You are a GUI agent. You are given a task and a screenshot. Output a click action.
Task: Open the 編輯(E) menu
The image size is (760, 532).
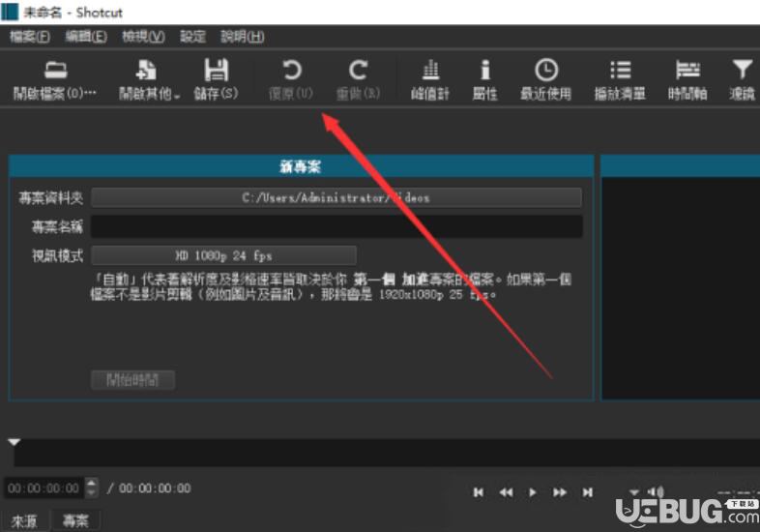tap(86, 37)
